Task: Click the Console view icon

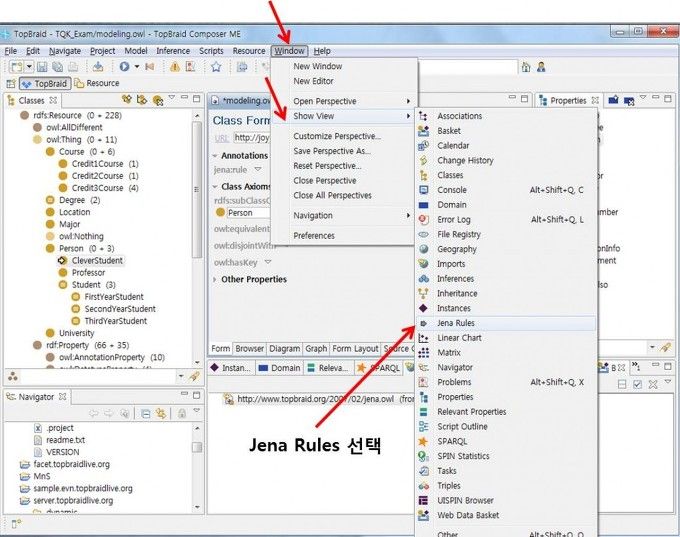Action: coord(423,190)
